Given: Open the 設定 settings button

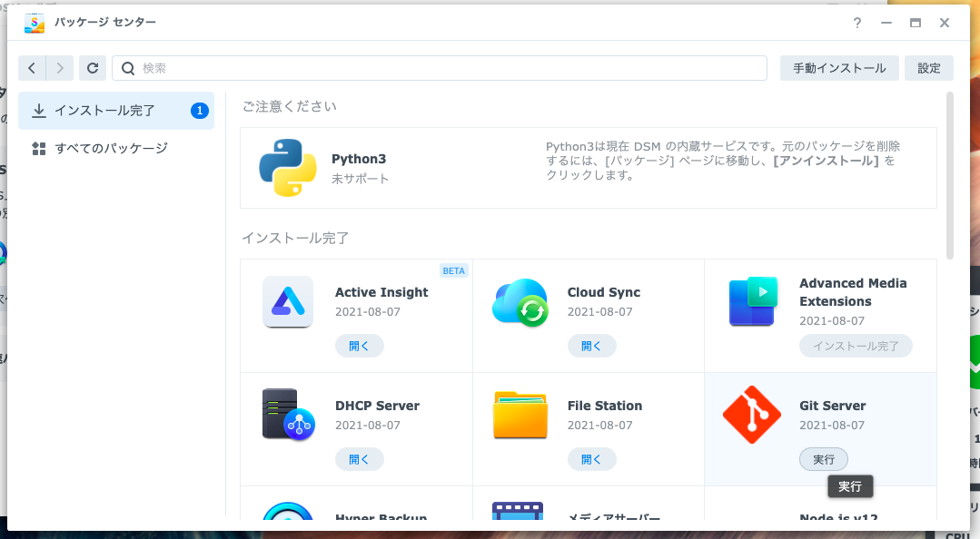Looking at the screenshot, I should (x=929, y=68).
